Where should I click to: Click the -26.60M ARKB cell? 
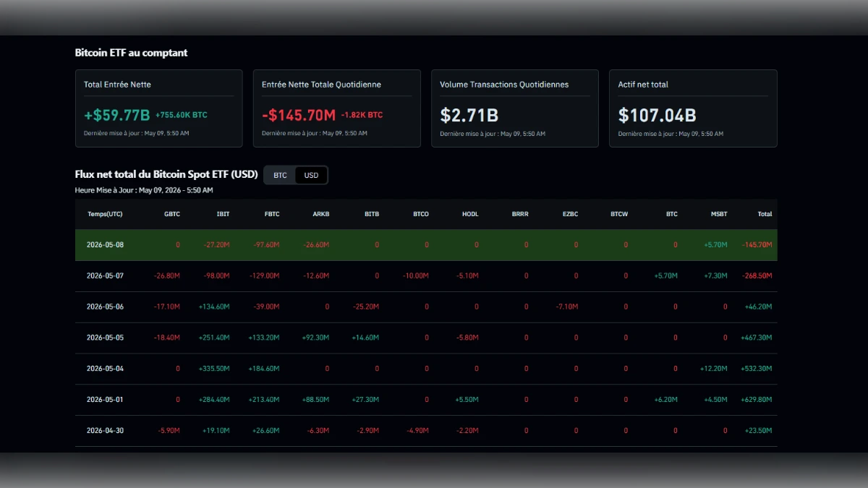(317, 245)
